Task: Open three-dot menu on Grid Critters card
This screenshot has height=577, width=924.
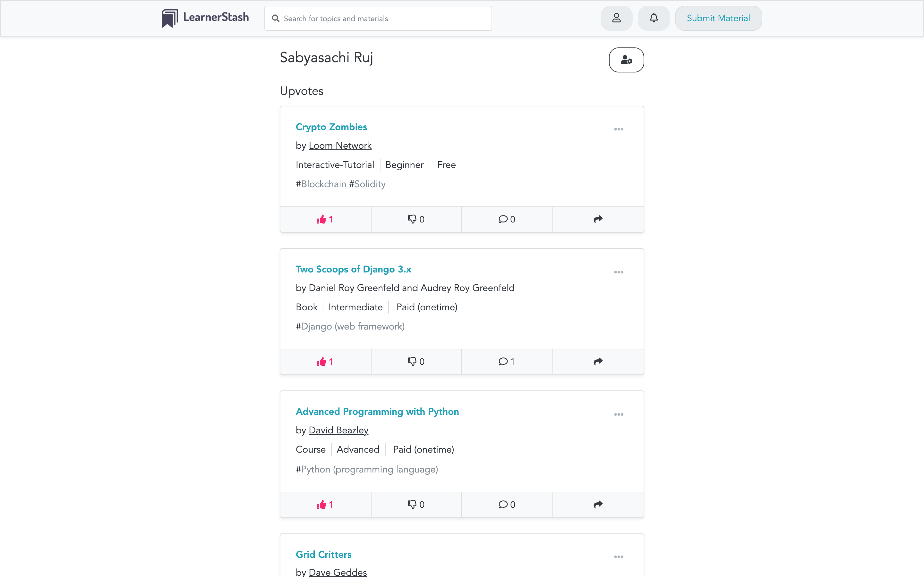Action: [x=619, y=557]
